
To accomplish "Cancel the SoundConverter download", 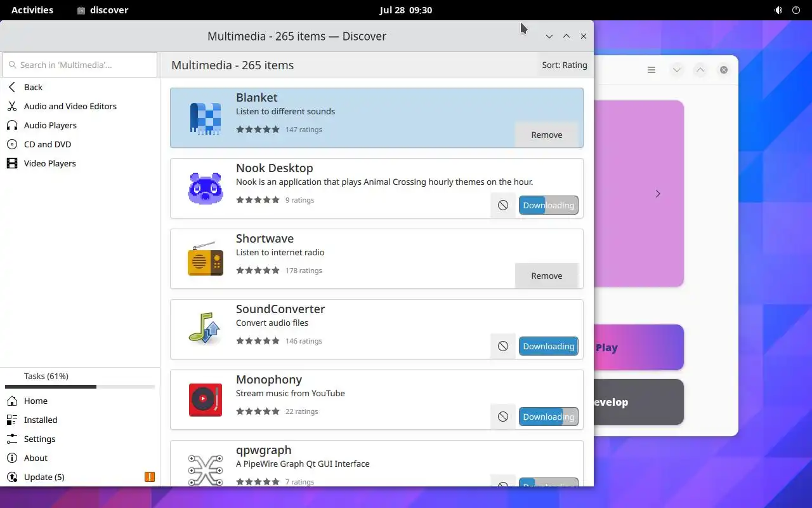I will click(503, 346).
